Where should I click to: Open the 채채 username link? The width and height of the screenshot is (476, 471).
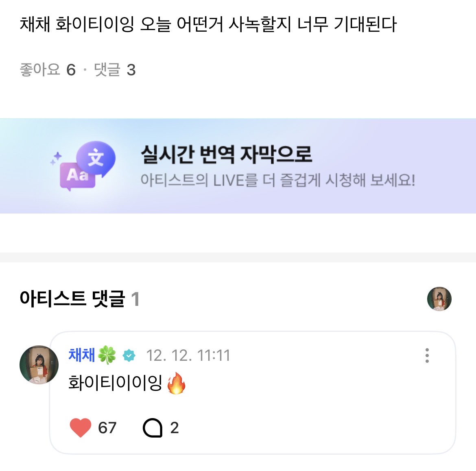[82, 355]
